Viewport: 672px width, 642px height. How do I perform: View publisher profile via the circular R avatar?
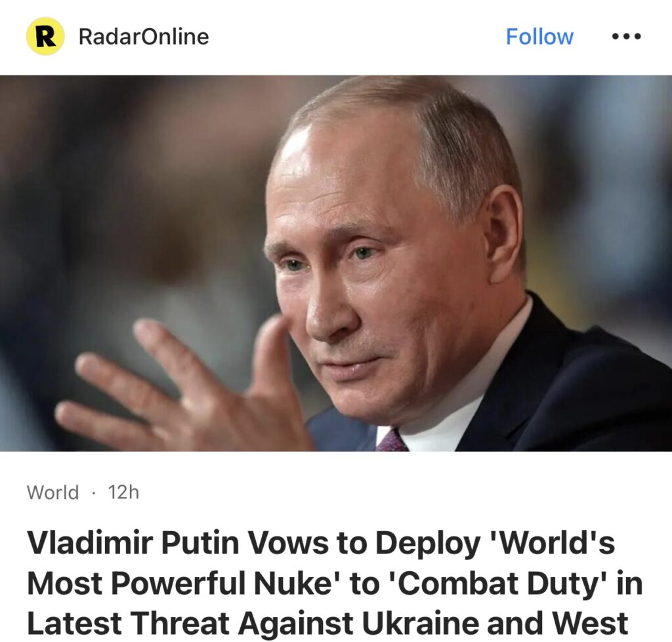(x=45, y=37)
